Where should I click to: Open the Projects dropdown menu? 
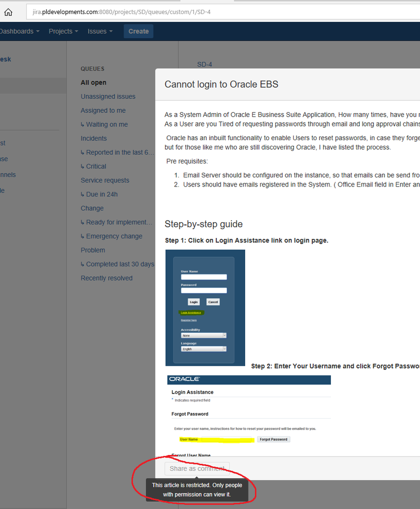coord(63,32)
